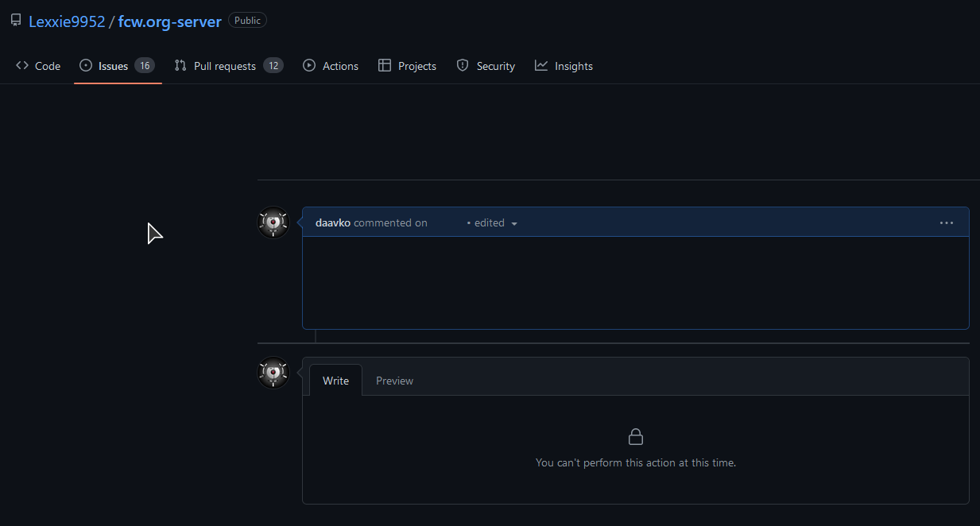Open the Lexxie9952 owner profile link
The image size is (980, 526).
pyautogui.click(x=67, y=21)
